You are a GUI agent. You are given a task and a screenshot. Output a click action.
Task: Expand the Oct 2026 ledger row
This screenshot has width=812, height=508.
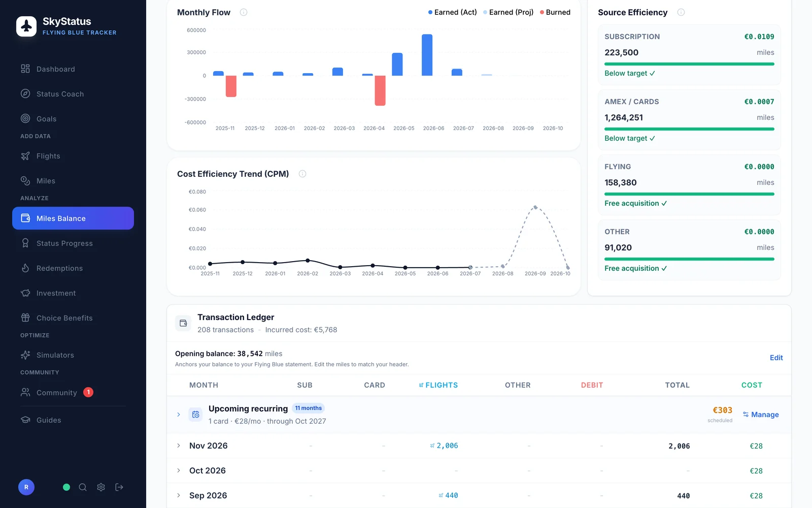click(x=179, y=470)
